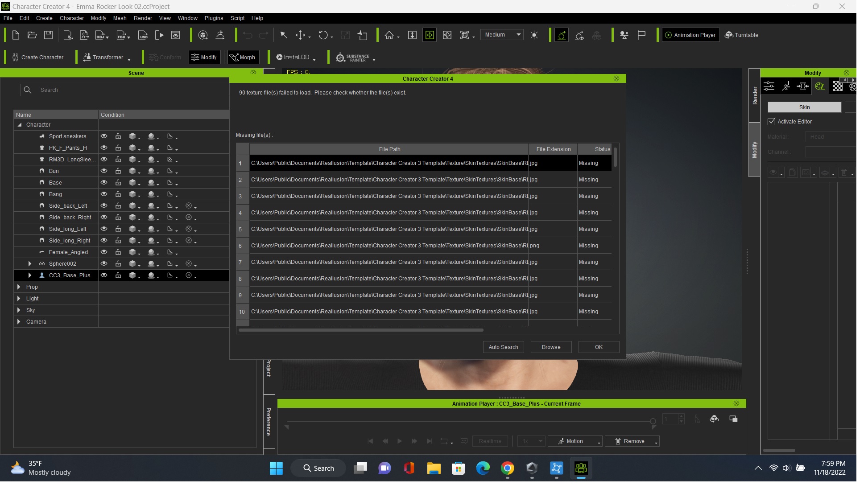Expand the Camera tree item
Viewport: 868px width, 493px height.
coord(18,321)
